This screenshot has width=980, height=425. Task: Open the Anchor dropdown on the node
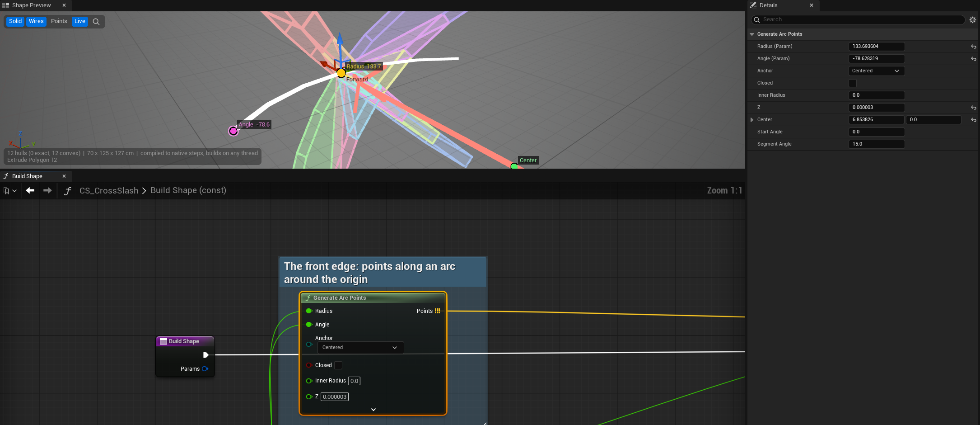pos(360,348)
